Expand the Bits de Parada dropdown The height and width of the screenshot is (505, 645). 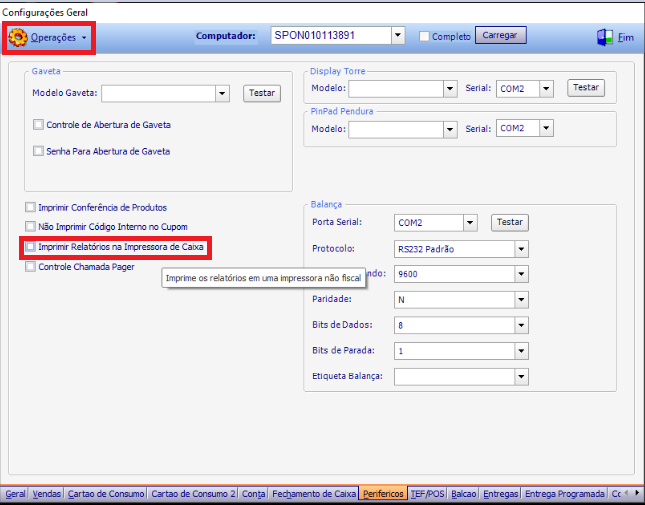[x=521, y=351]
